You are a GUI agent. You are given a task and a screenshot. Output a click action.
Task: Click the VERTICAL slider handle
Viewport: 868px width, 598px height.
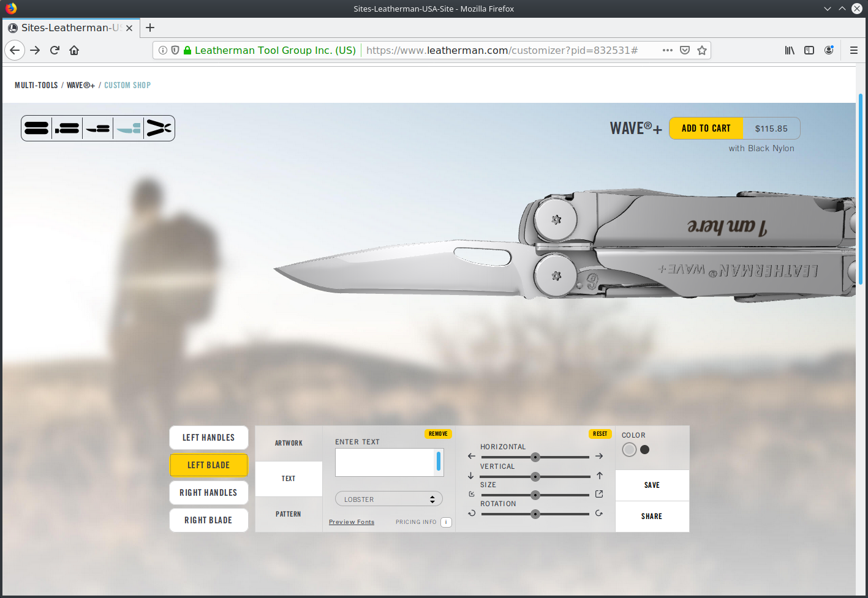click(535, 477)
